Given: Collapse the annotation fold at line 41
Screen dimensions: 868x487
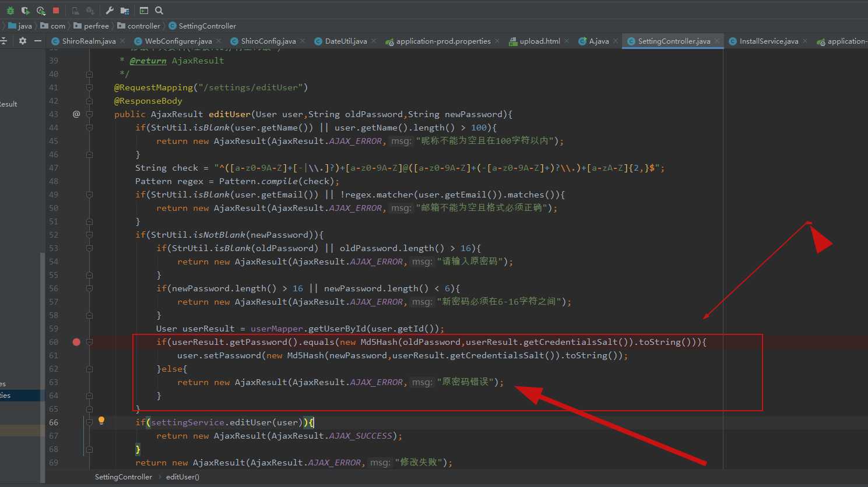Looking at the screenshot, I should [x=89, y=87].
